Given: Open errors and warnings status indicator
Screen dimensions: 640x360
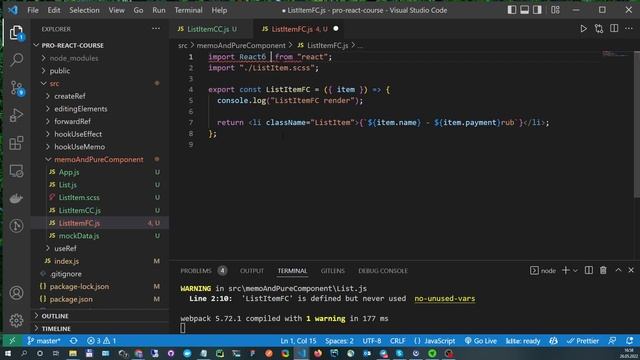Looking at the screenshot, I should pyautogui.click(x=102, y=340).
